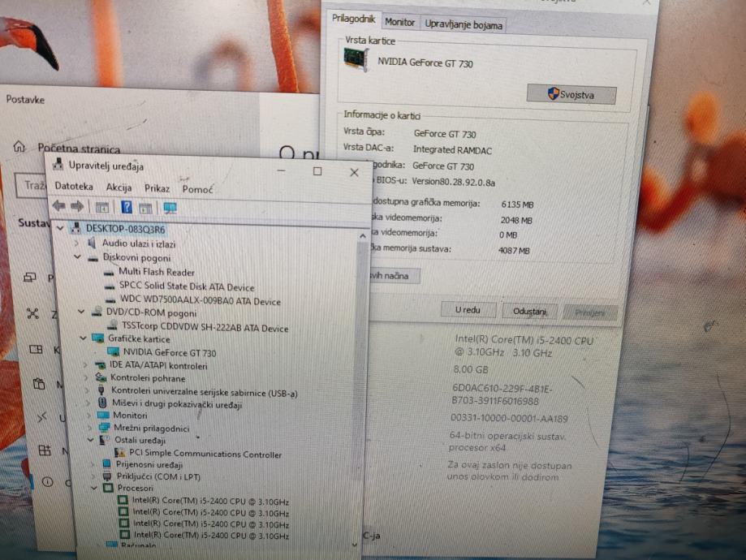Click the PCI Simple Communications Controller warning icon
Screen dimensions: 746x560
point(119,452)
